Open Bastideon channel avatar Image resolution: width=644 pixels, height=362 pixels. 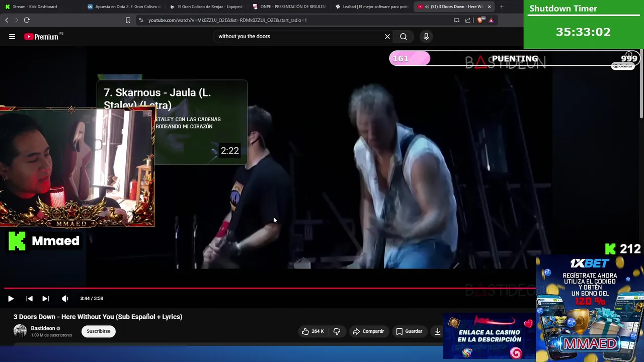coord(20,331)
